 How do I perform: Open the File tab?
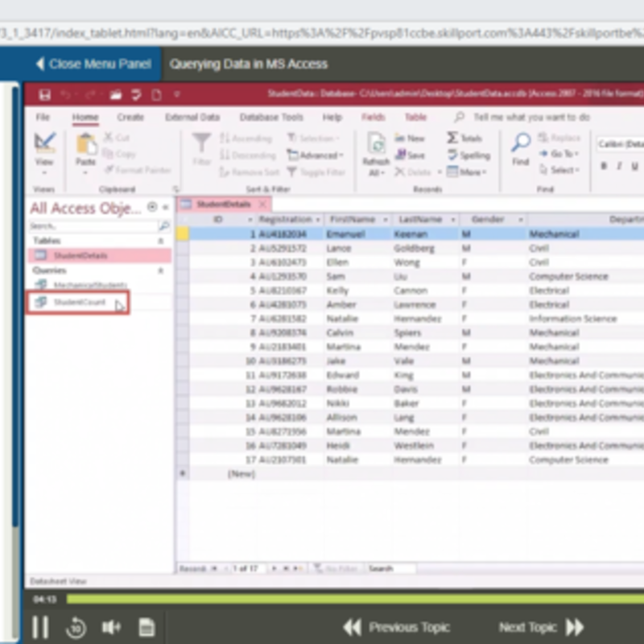pyautogui.click(x=43, y=118)
